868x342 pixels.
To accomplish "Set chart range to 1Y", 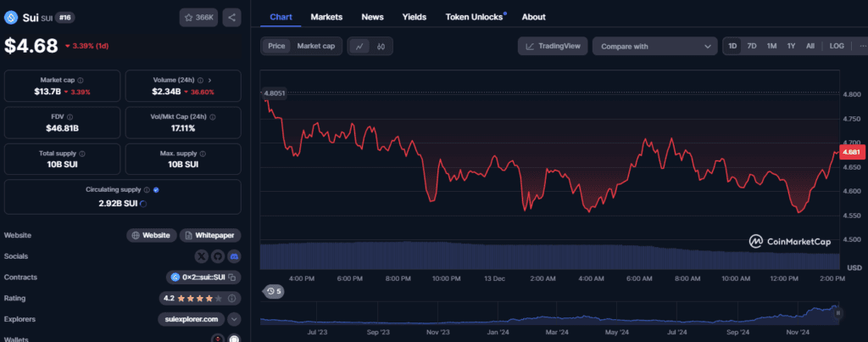I will click(791, 47).
